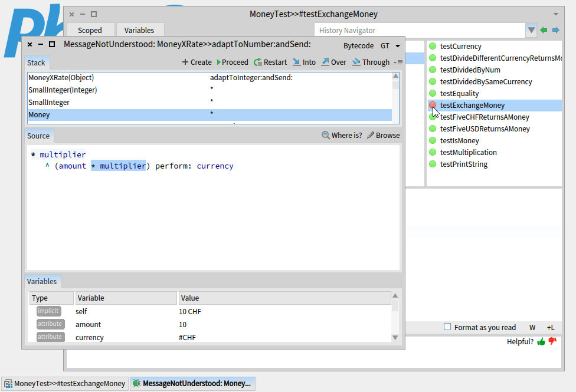Click the thumbs up Helpful icon
The height and width of the screenshot is (392, 576).
541,342
